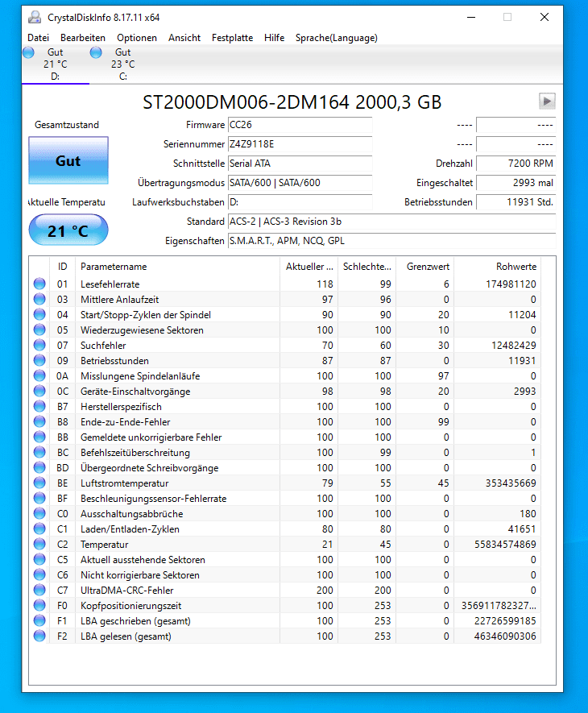The image size is (588, 713).
Task: Select drive D: status tab
Action: tap(56, 64)
